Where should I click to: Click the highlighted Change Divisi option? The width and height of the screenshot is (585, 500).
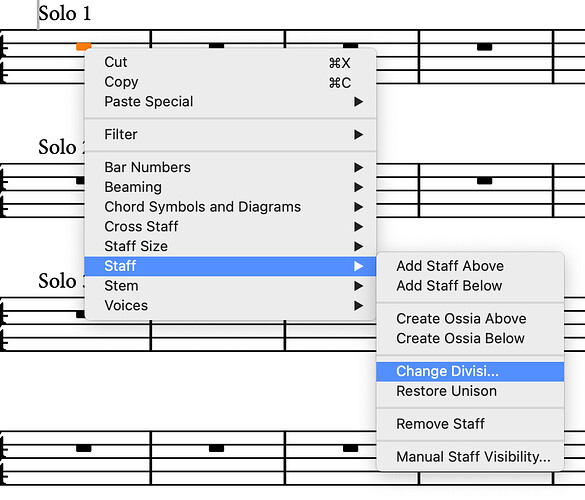tap(470, 371)
